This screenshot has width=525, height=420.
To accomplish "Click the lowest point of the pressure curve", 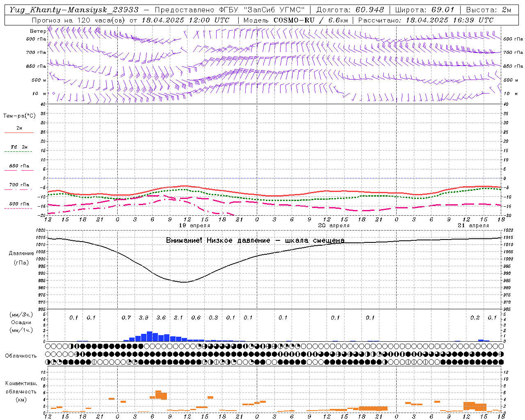I will 185,282.
